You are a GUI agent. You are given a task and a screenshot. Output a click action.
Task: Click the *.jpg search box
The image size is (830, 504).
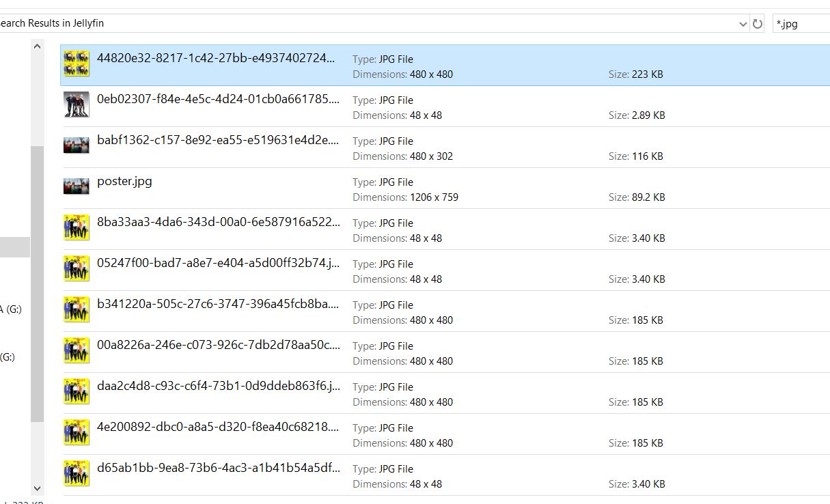pyautogui.click(x=801, y=24)
